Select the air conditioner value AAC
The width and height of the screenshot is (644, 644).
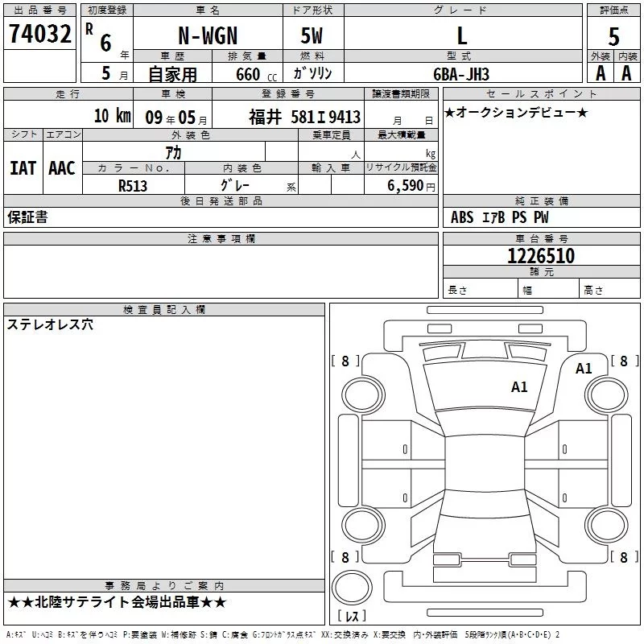pos(62,168)
